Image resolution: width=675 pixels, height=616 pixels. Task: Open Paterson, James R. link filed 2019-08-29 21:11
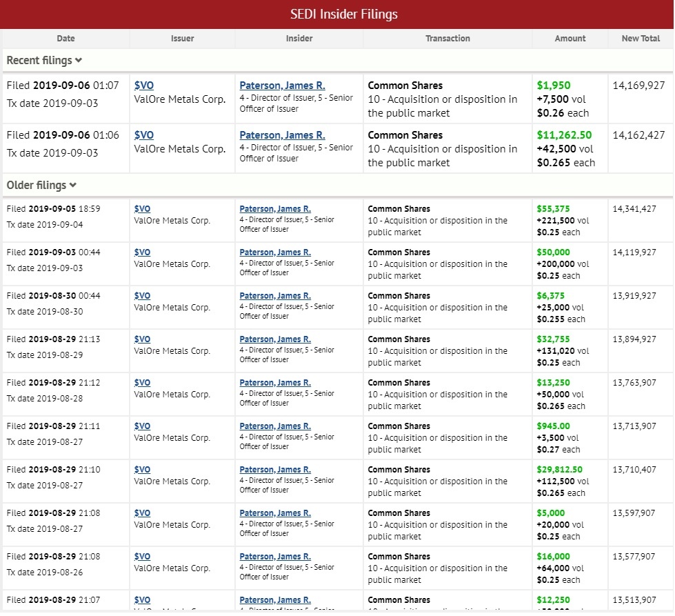coord(275,426)
